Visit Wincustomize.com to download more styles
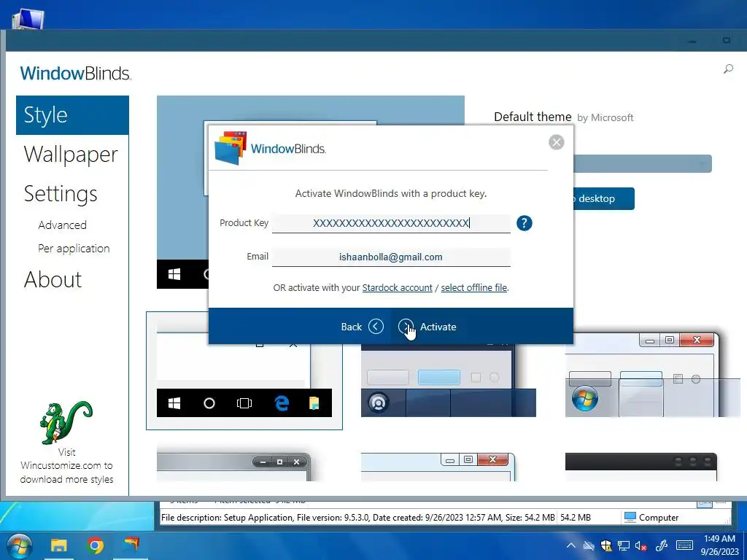The image size is (747, 560). (66, 466)
